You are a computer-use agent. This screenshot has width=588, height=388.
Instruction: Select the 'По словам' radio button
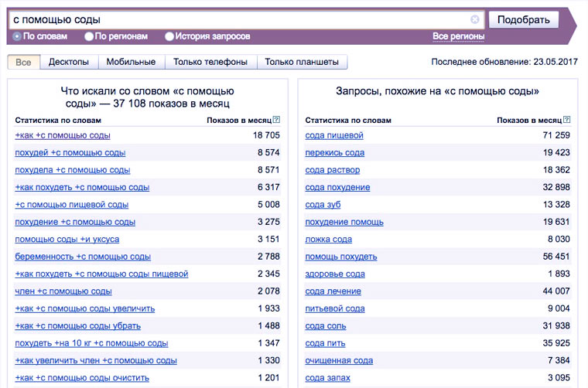[x=17, y=36]
